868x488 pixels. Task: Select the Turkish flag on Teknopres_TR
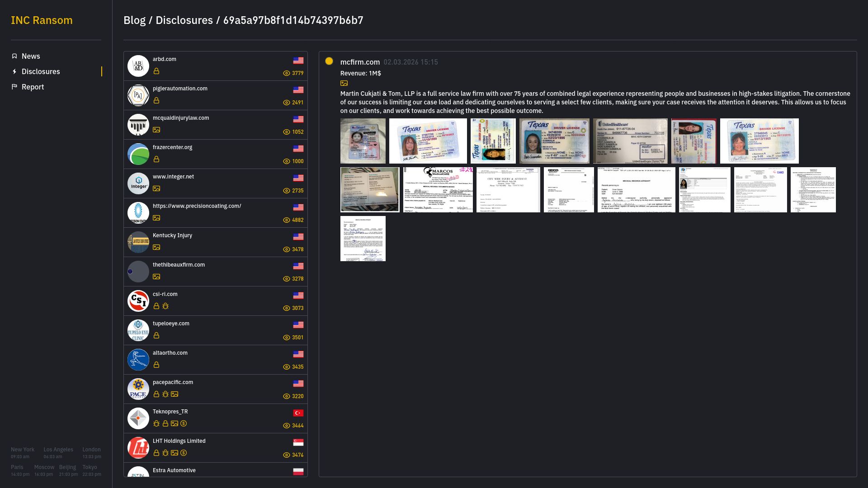point(298,413)
